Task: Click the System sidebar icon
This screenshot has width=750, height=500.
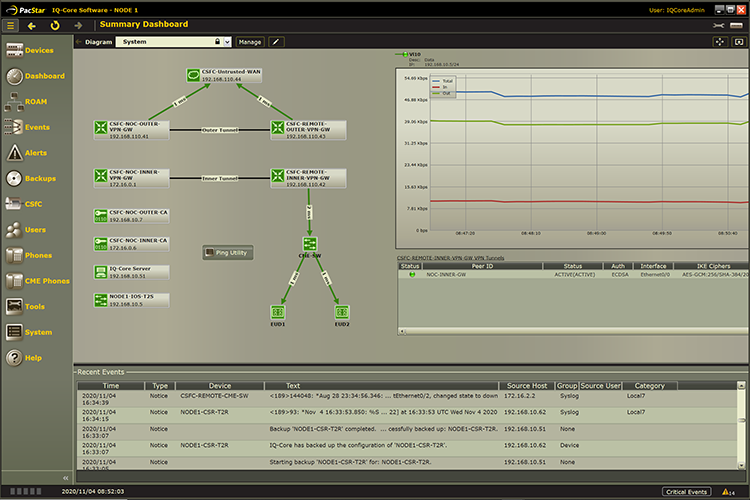Action: (x=14, y=332)
